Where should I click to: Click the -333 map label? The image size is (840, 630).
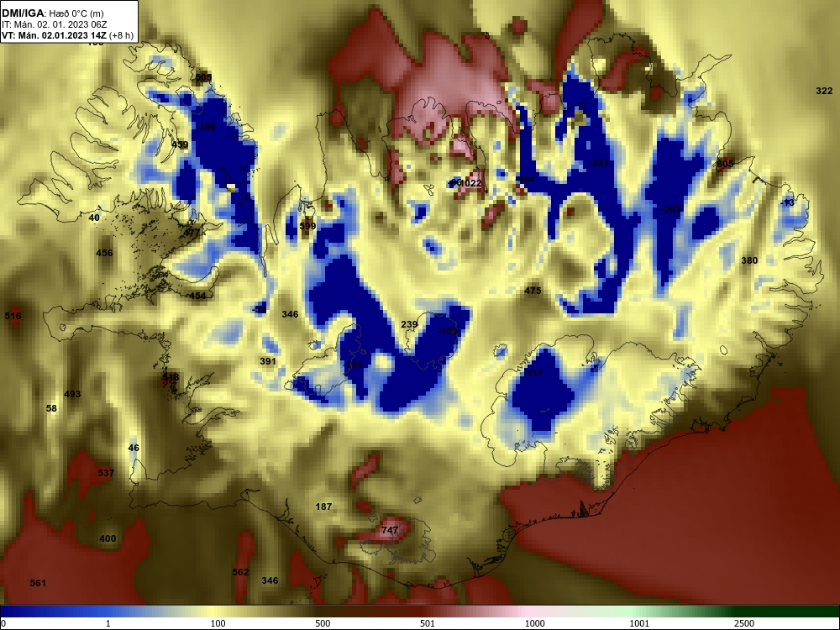[599, 163]
